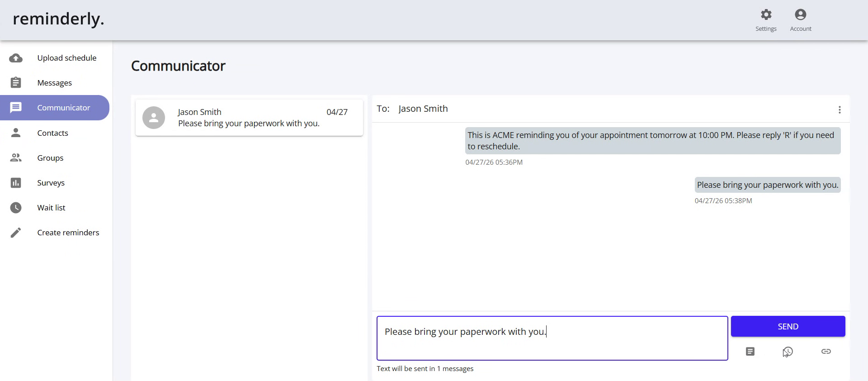This screenshot has height=381, width=868.
Task: Select the Jason Smith conversation card
Action: 249,118
